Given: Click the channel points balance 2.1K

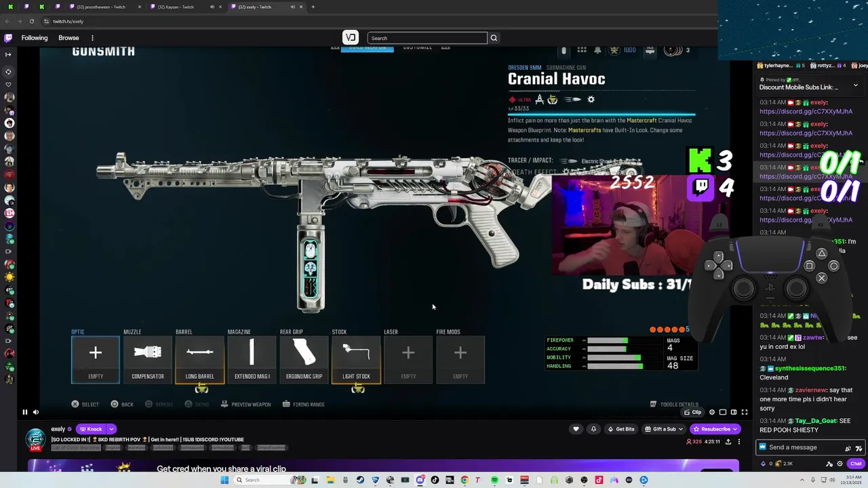Looking at the screenshot, I should (x=784, y=464).
